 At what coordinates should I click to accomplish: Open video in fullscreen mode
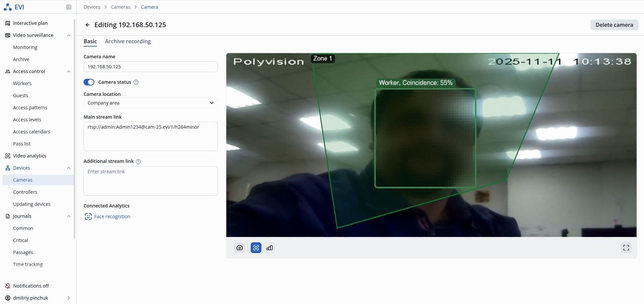coord(626,248)
